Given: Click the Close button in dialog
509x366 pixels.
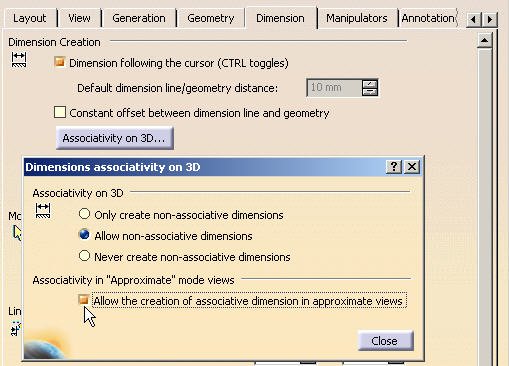Looking at the screenshot, I should click(386, 341).
